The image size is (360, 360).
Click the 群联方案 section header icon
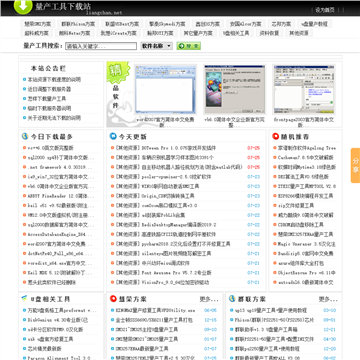(232, 299)
